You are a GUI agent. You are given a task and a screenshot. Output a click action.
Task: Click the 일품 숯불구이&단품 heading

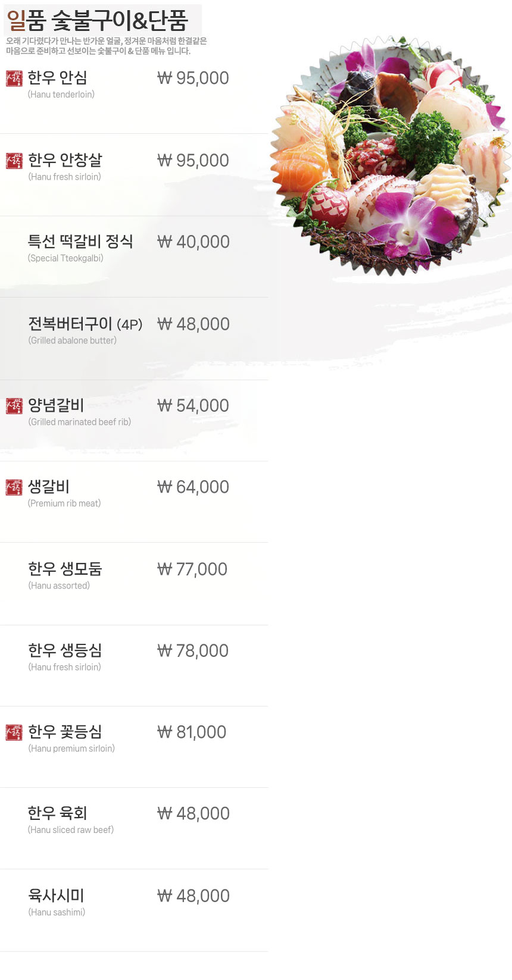point(98,21)
